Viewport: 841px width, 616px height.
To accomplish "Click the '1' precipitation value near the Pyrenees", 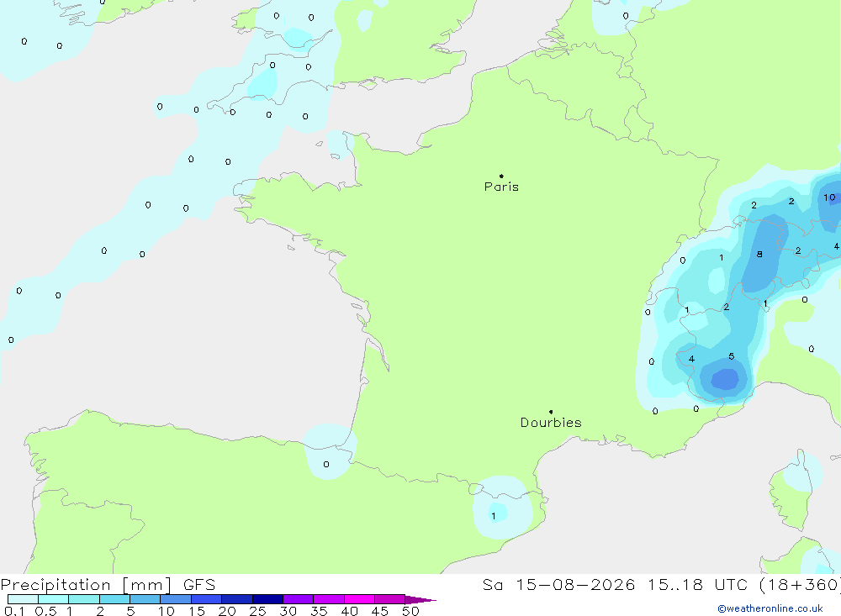I will [494, 516].
